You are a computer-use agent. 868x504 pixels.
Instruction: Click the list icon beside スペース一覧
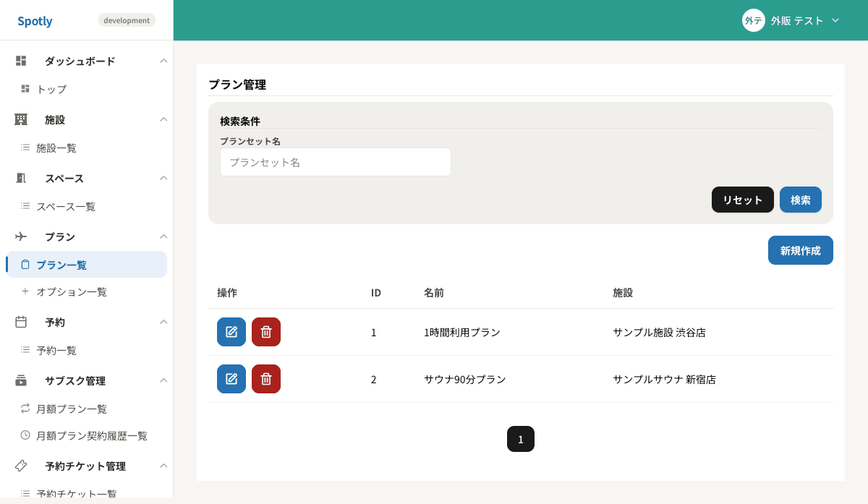coord(25,206)
